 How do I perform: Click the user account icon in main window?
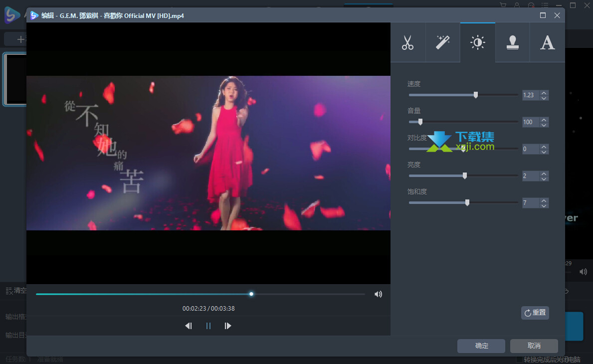517,5
